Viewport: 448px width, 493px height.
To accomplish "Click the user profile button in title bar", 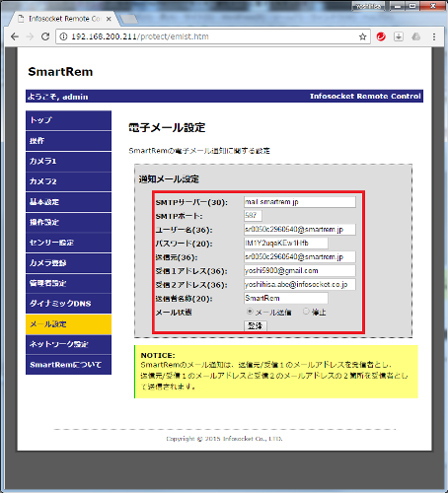I will click(368, 6).
